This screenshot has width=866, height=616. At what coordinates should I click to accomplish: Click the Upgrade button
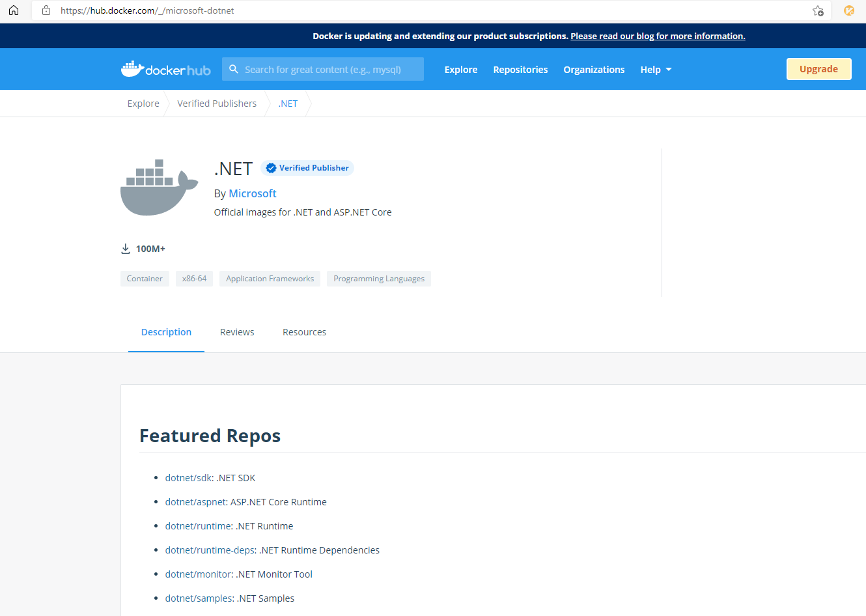(x=818, y=69)
